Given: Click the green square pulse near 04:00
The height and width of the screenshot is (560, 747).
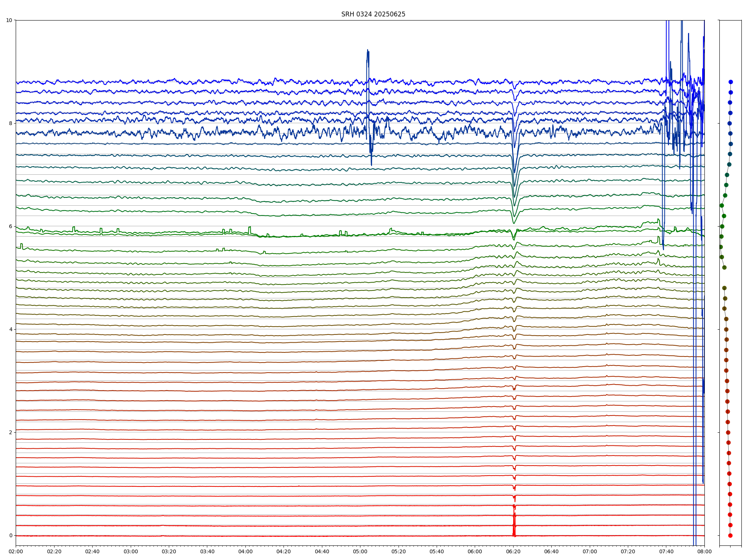Looking at the screenshot, I should (249, 228).
